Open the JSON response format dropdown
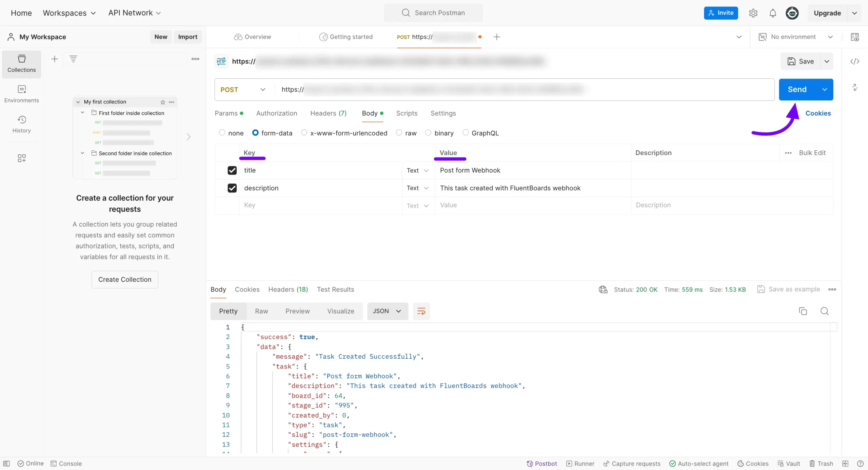The width and height of the screenshot is (868, 470). 388,311
